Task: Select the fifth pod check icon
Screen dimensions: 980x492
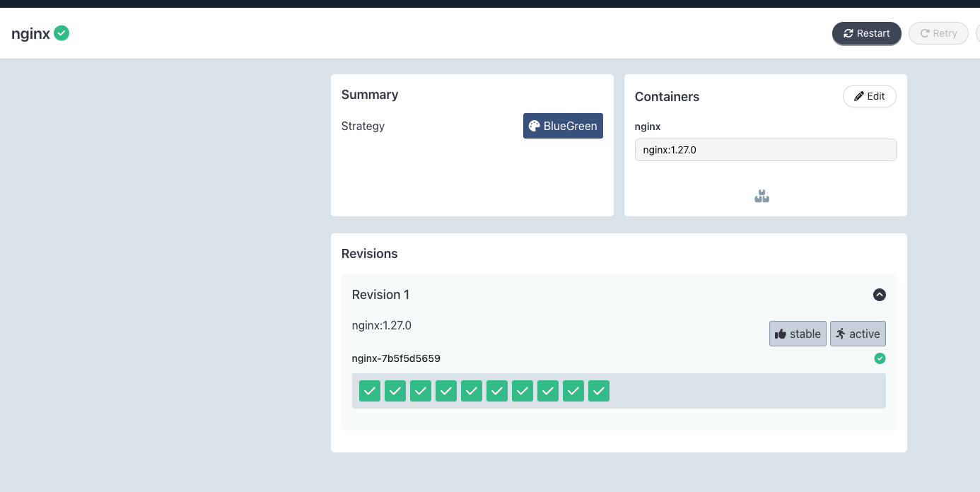Action: click(x=472, y=391)
